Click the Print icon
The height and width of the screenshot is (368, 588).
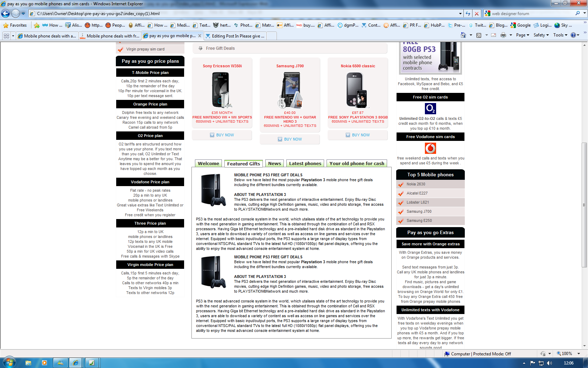point(503,35)
